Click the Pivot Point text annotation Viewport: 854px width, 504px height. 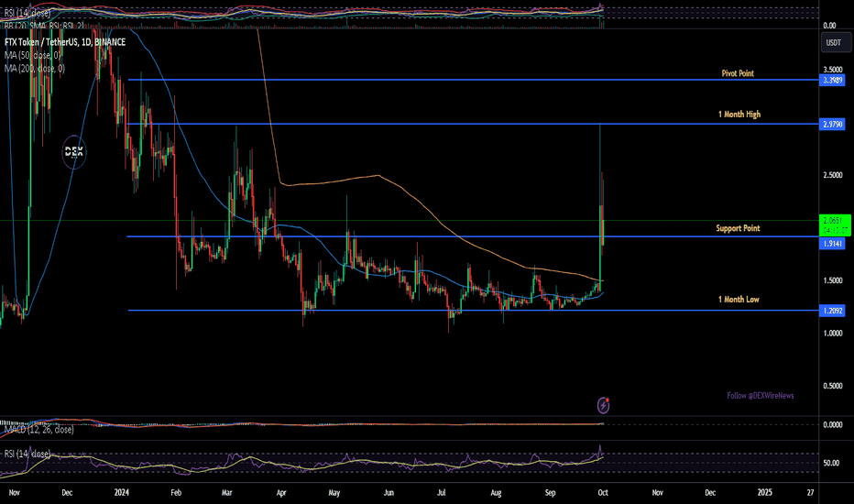[738, 73]
